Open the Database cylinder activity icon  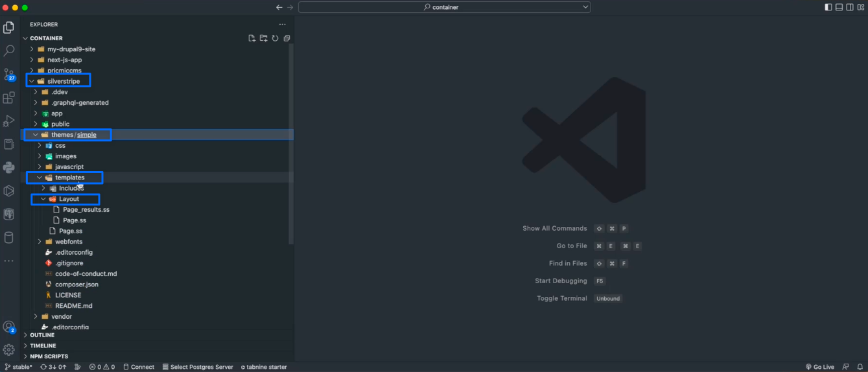tap(9, 237)
